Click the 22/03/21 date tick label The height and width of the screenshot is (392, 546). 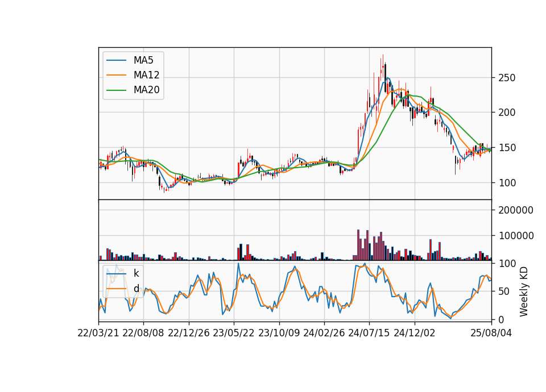pyautogui.click(x=98, y=333)
